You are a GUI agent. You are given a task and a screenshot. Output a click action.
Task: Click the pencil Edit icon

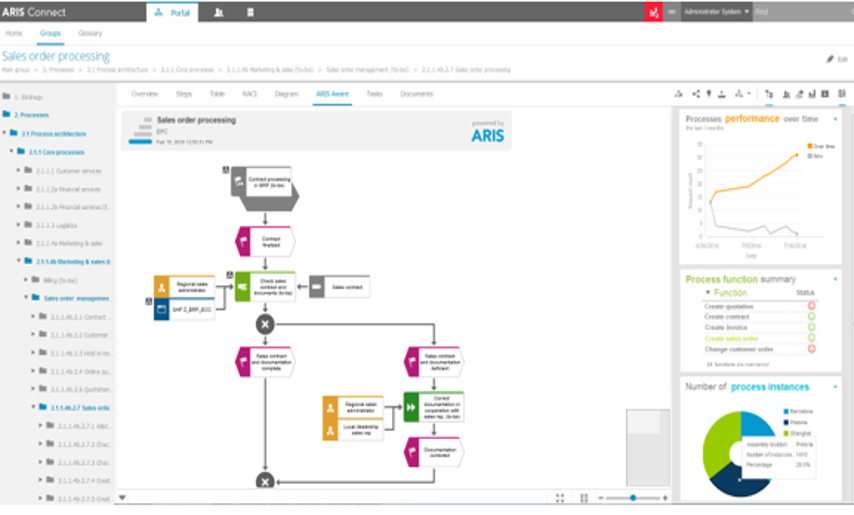tap(829, 59)
